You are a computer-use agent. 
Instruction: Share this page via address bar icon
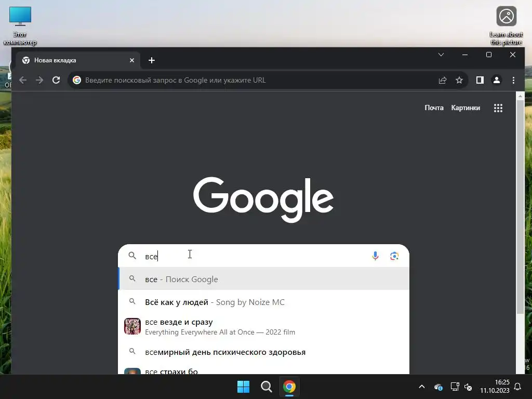443,80
